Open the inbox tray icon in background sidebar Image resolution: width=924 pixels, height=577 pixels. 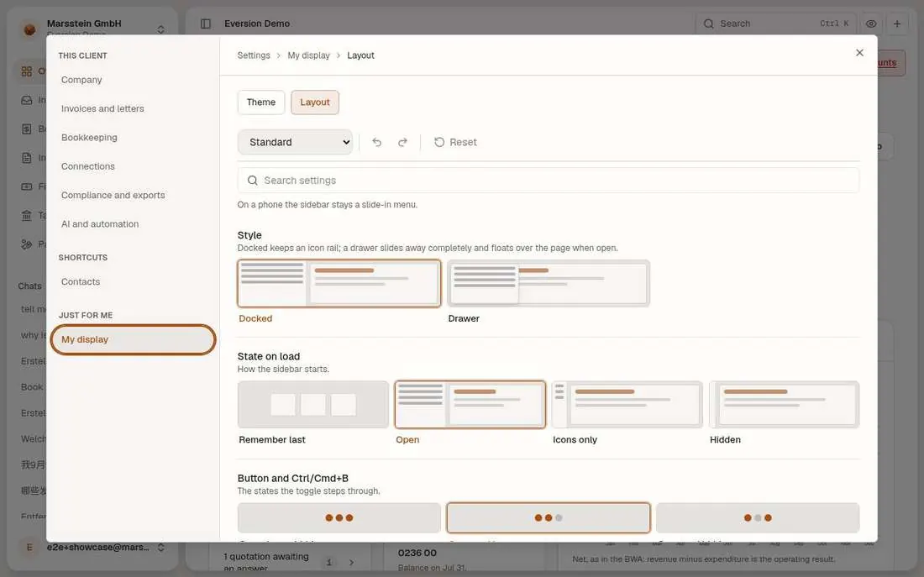pyautogui.click(x=27, y=100)
